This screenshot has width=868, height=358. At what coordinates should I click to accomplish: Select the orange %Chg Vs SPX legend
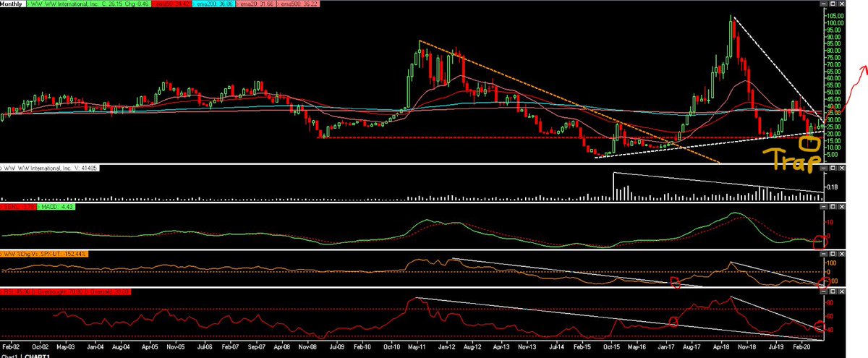pos(44,254)
